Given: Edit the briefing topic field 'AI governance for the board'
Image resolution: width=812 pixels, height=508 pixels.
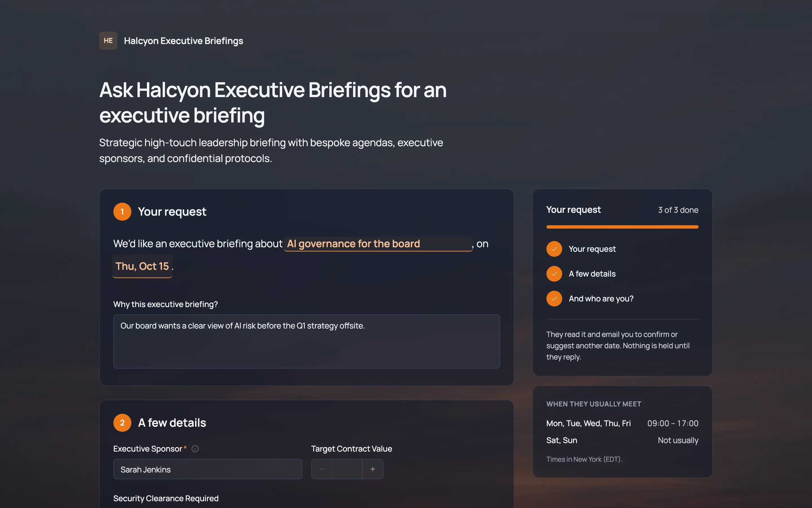Looking at the screenshot, I should (378, 244).
